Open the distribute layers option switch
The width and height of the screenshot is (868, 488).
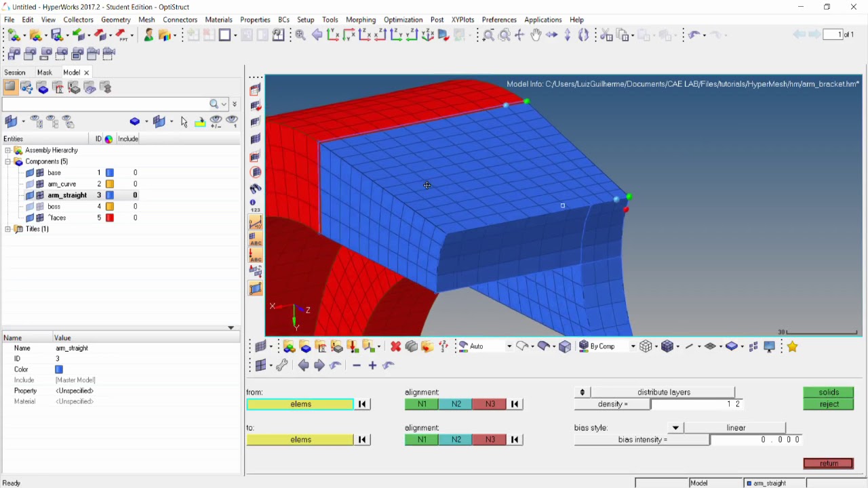583,392
